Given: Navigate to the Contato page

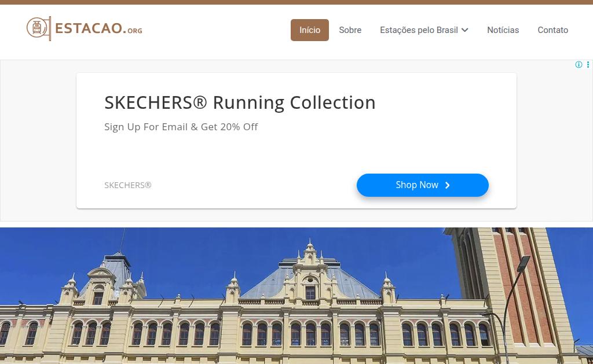Looking at the screenshot, I should (553, 30).
